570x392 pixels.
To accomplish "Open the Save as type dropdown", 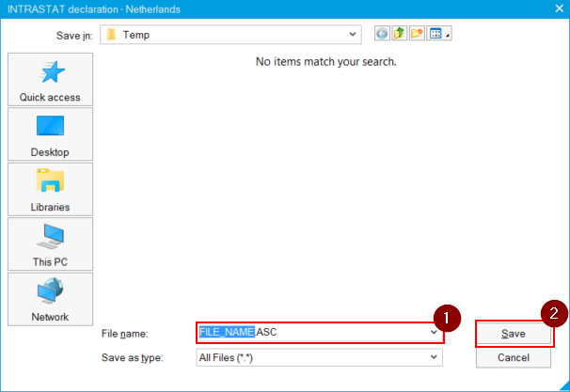I will (x=434, y=357).
